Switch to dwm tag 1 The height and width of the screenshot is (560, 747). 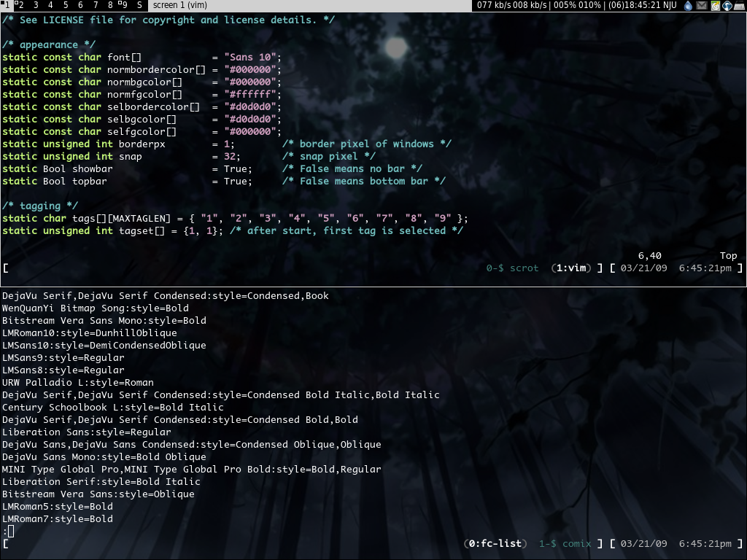6,5
